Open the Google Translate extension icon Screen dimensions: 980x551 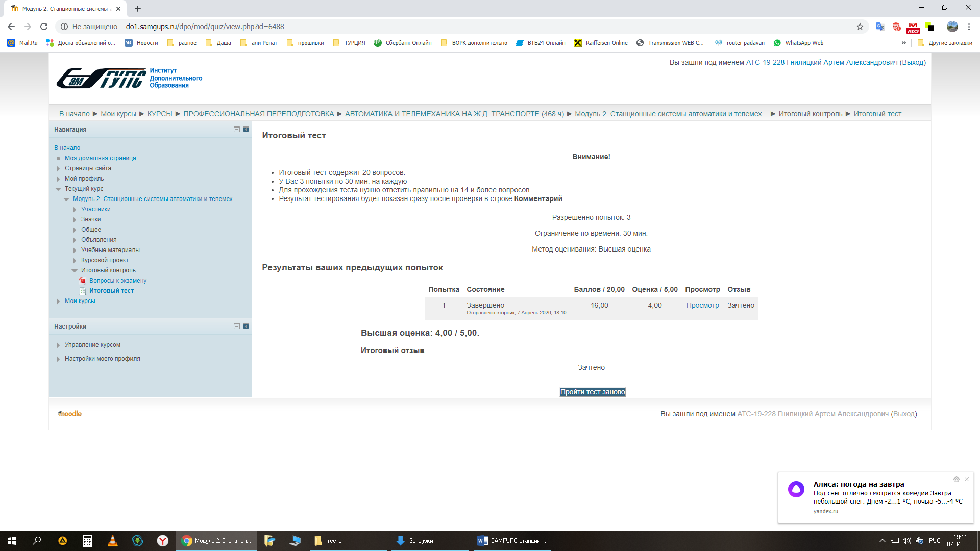click(x=880, y=27)
